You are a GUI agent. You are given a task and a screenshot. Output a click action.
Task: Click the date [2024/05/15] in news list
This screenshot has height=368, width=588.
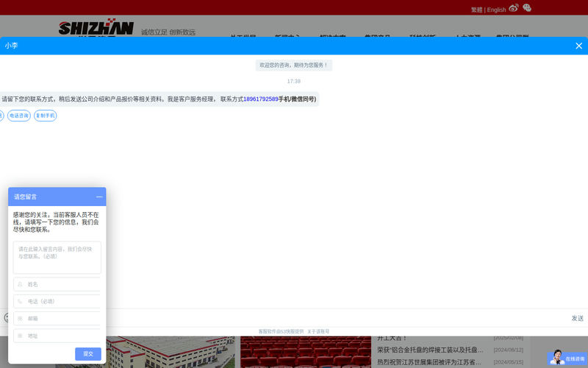(508, 362)
